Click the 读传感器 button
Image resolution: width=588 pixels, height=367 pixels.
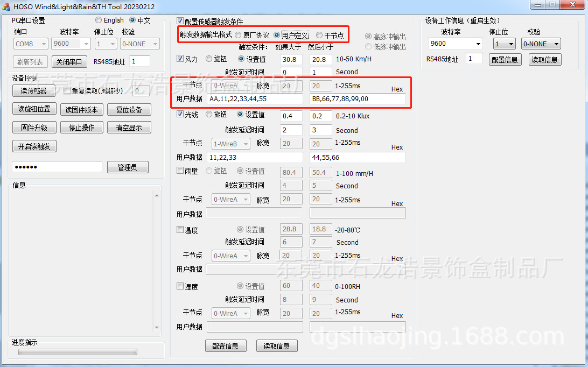(34, 91)
